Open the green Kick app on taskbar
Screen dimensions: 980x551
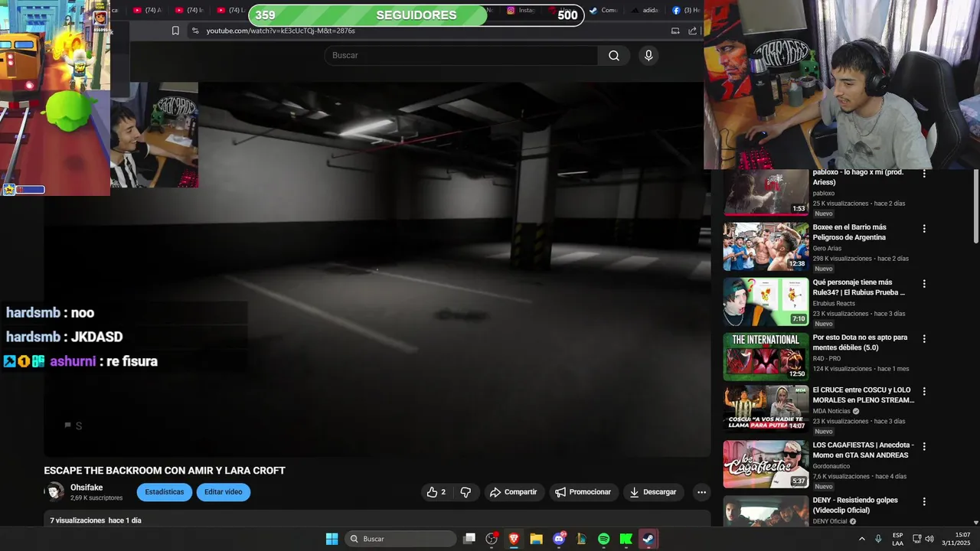point(626,539)
